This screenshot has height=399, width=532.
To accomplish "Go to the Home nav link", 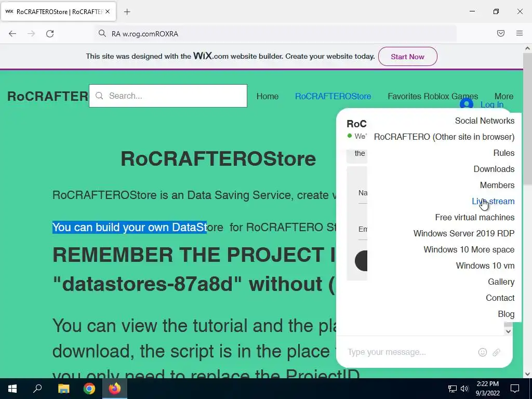I will [268, 96].
